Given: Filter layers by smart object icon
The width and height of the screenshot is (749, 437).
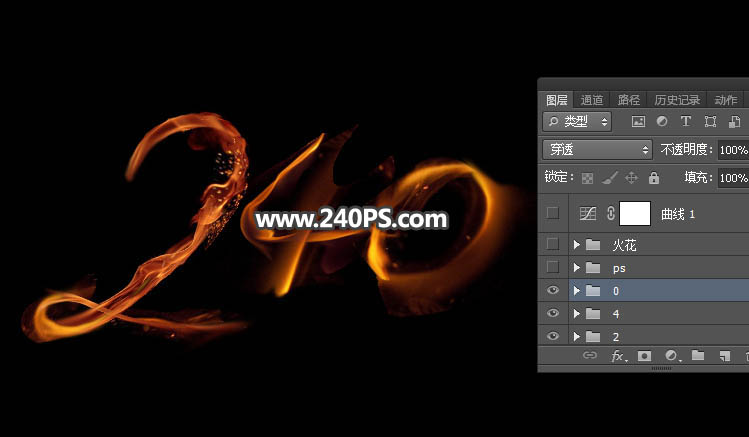Looking at the screenshot, I should [734, 121].
